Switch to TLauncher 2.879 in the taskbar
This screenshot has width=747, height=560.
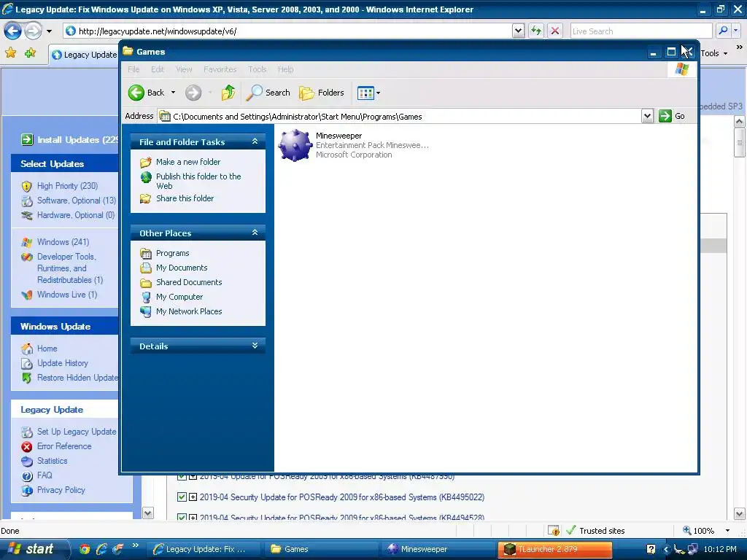pos(554,549)
